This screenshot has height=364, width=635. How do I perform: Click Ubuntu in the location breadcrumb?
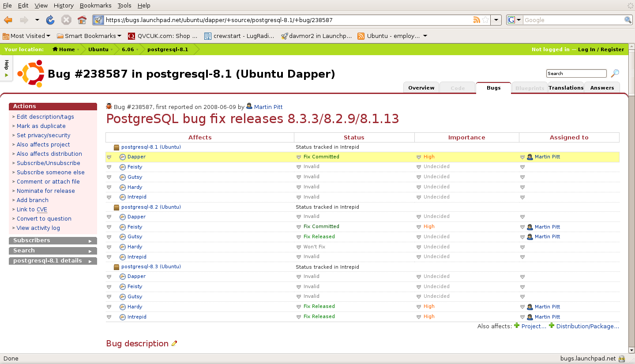98,49
